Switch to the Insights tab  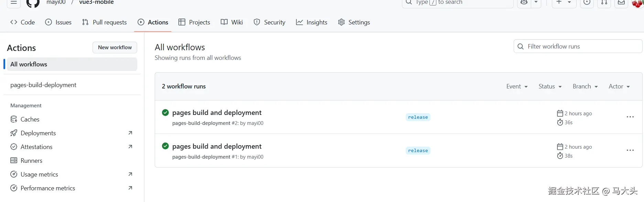(312, 22)
